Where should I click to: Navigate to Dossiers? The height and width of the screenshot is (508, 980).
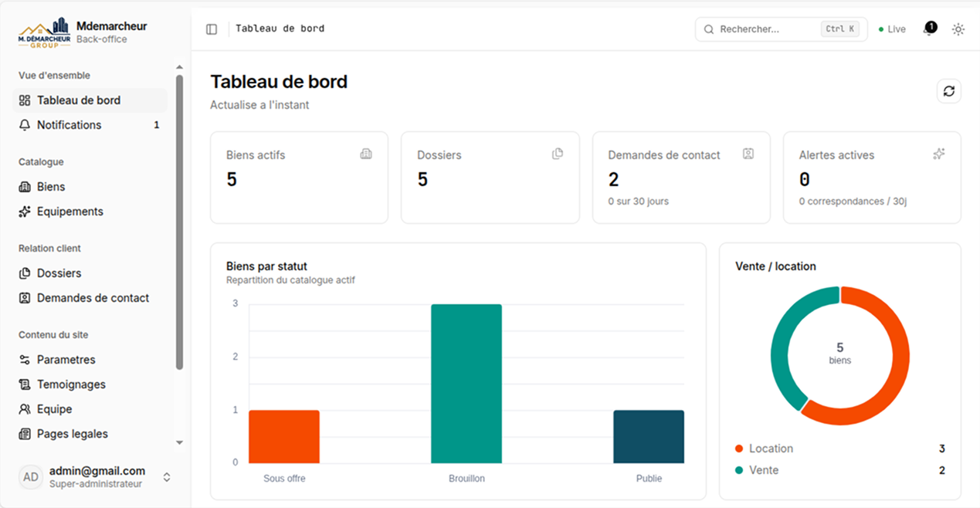tap(90, 273)
